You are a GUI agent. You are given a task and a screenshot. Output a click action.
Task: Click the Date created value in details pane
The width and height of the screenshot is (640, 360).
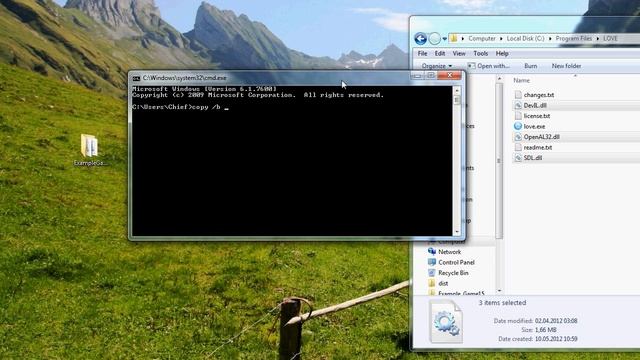(x=556, y=339)
